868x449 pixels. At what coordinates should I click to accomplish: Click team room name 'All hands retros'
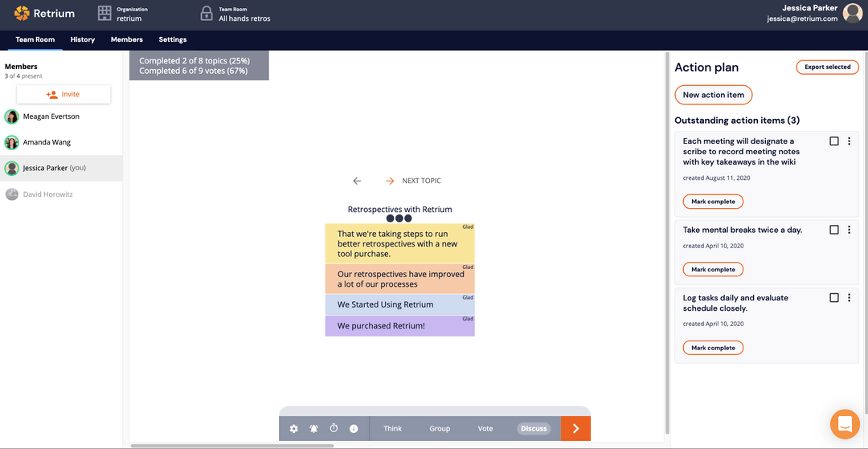coord(244,18)
